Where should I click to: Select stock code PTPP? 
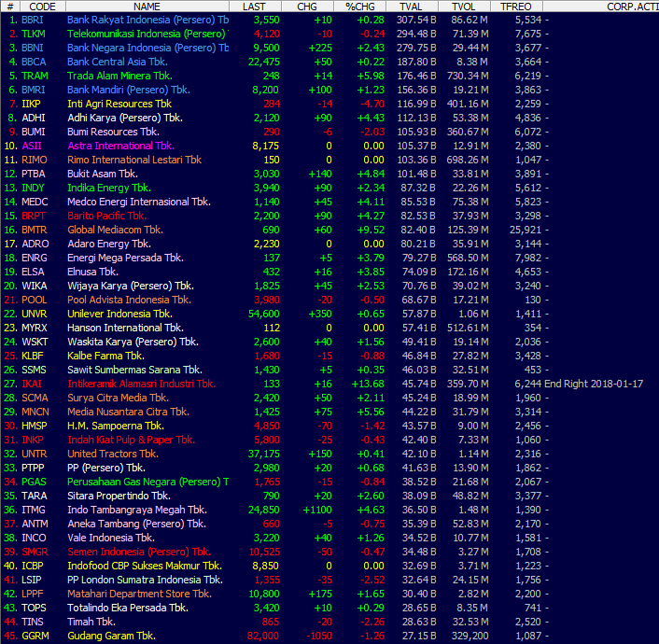tap(33, 468)
